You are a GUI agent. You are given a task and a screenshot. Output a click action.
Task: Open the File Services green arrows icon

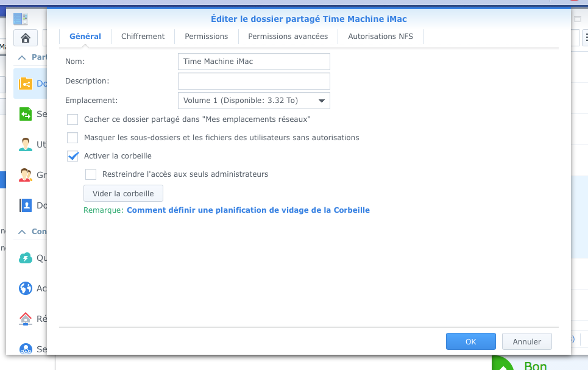click(x=26, y=114)
